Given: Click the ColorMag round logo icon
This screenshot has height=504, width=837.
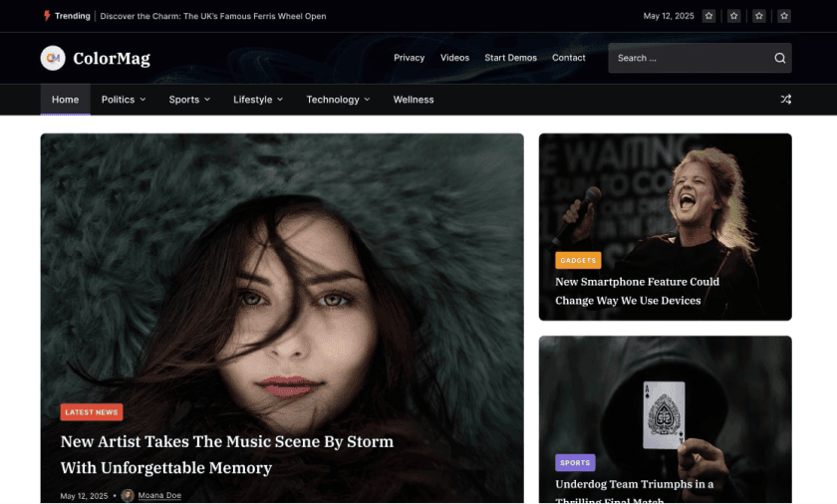Looking at the screenshot, I should [x=53, y=58].
